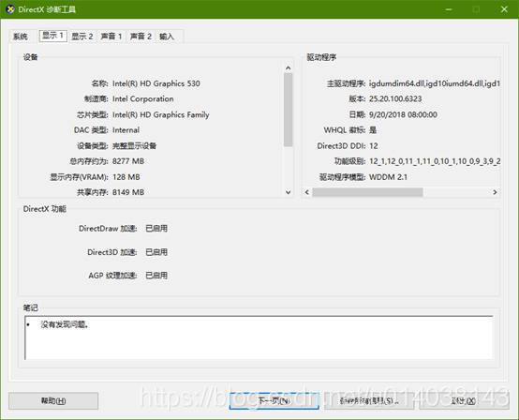Close the DirectX diagnostic tool window
This screenshot has width=519, height=420.
click(504, 9)
